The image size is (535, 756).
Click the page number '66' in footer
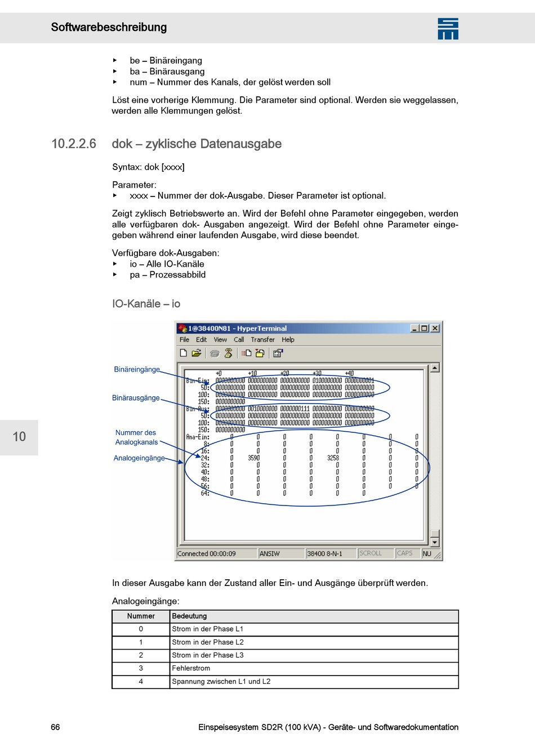pos(55,727)
